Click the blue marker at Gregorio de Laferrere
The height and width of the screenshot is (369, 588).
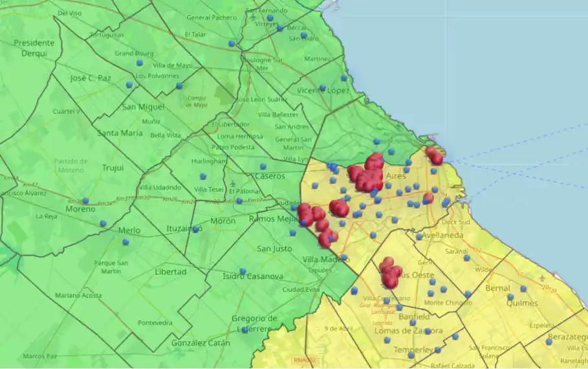tap(245, 330)
